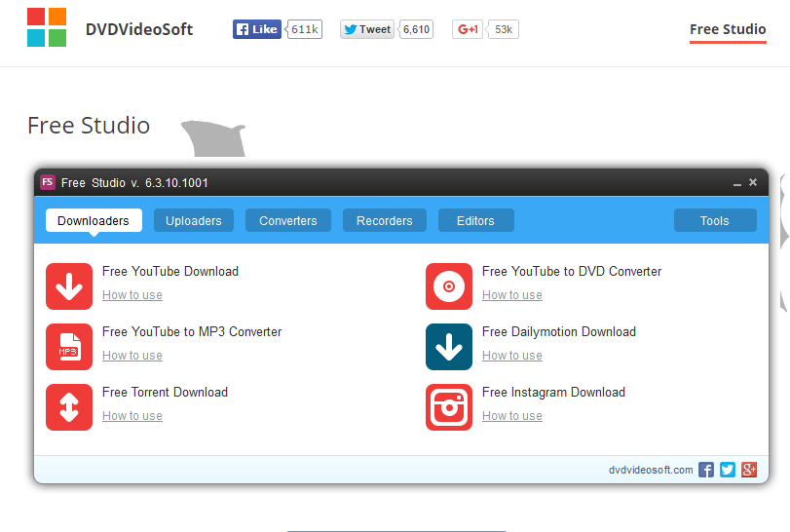Click the 53k Google Plus count
Viewport: 790px width, 532px height.
pos(504,29)
